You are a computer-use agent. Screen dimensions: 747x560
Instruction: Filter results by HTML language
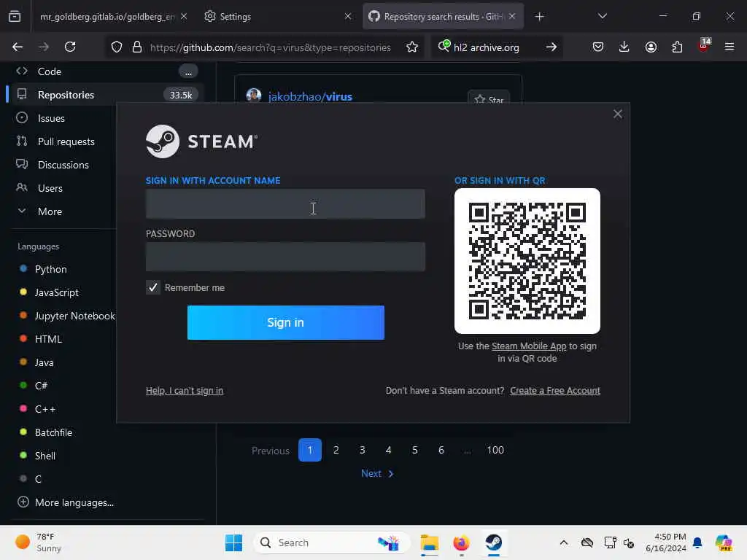(x=48, y=339)
